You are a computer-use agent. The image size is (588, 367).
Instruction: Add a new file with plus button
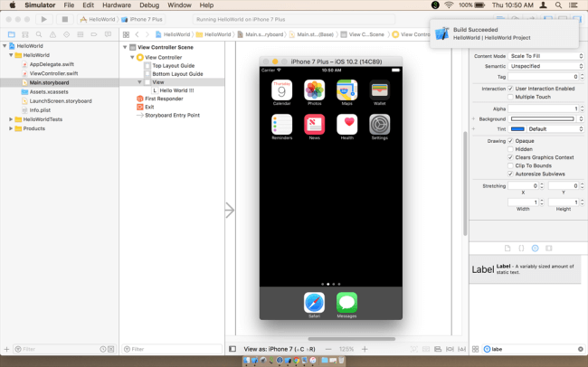(x=6, y=349)
